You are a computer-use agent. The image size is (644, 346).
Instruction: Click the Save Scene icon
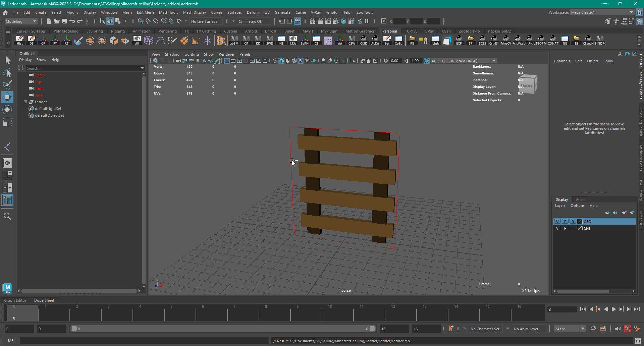(x=64, y=21)
